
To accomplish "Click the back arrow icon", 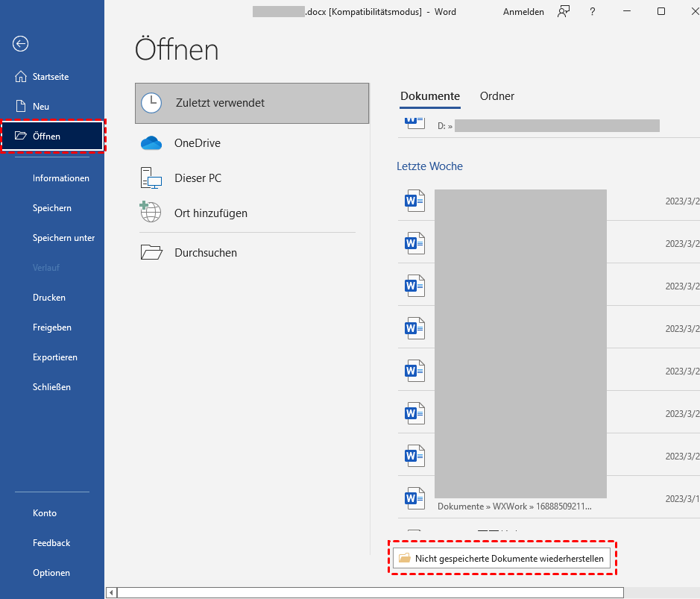I will [21, 44].
